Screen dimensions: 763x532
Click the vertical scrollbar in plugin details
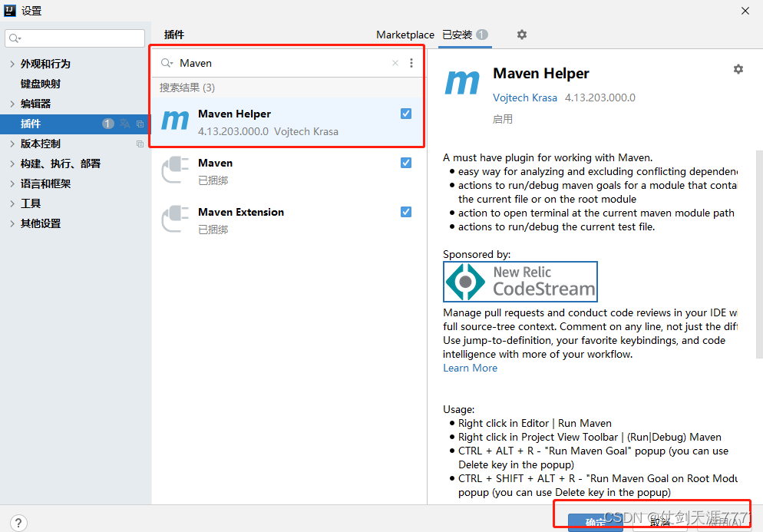[x=759, y=255]
